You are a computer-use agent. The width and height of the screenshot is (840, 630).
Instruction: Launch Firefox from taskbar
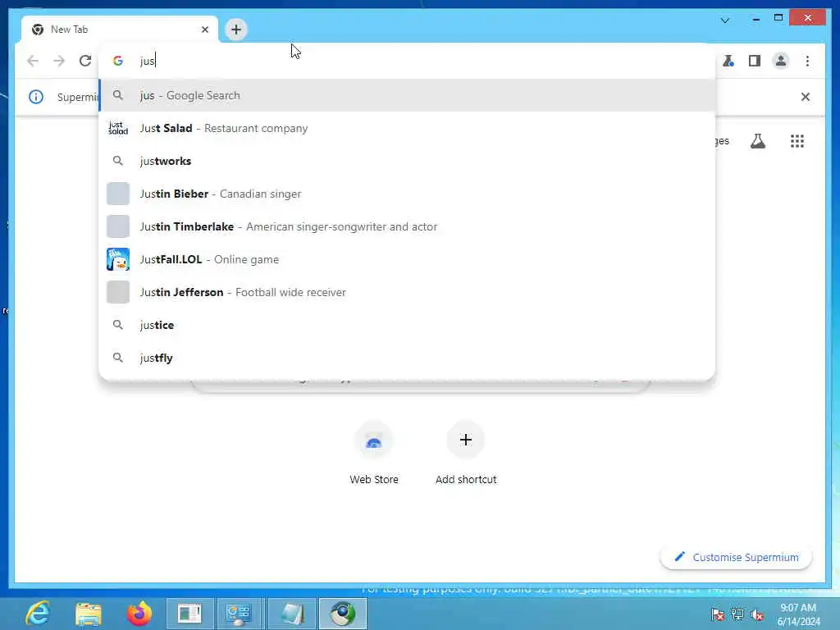139,614
